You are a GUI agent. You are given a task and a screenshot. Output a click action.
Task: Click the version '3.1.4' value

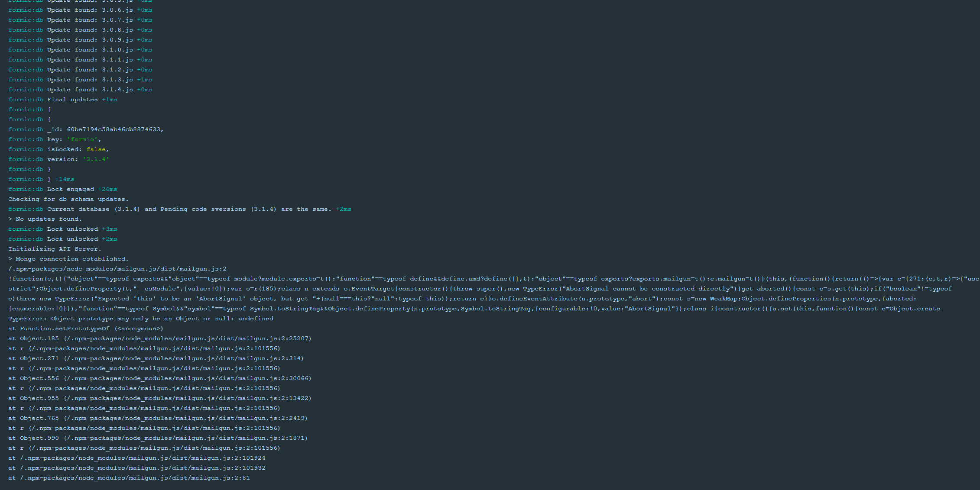95,159
